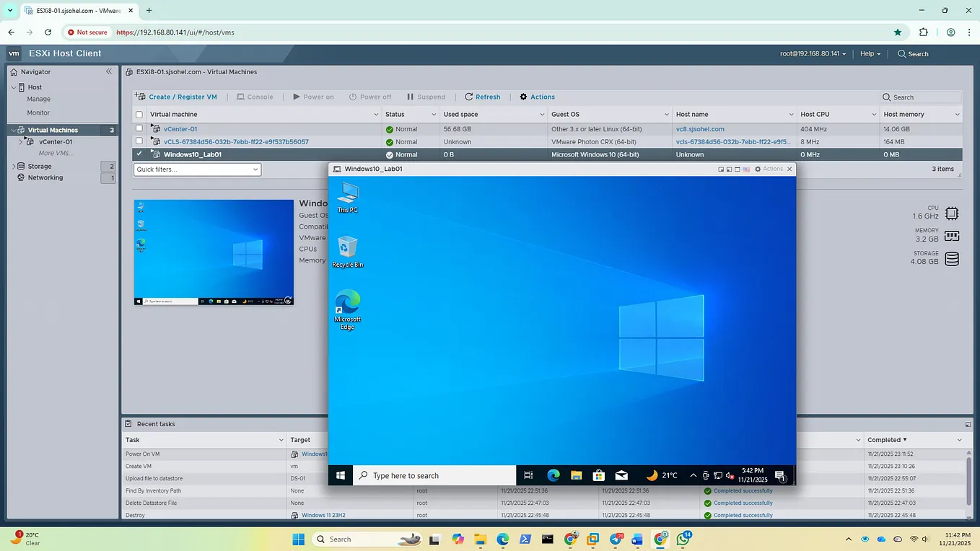Image resolution: width=980 pixels, height=551 pixels.
Task: Open the Quick filters dropdown
Action: pos(197,169)
